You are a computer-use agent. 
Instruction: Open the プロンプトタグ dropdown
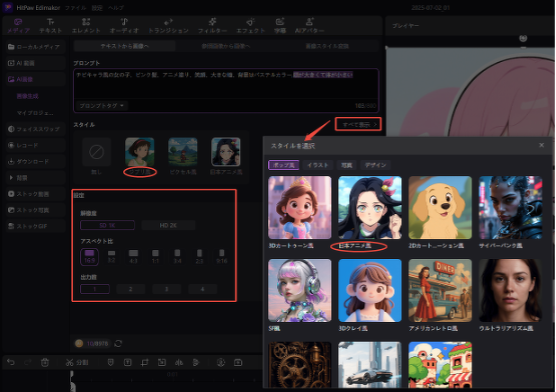click(101, 106)
